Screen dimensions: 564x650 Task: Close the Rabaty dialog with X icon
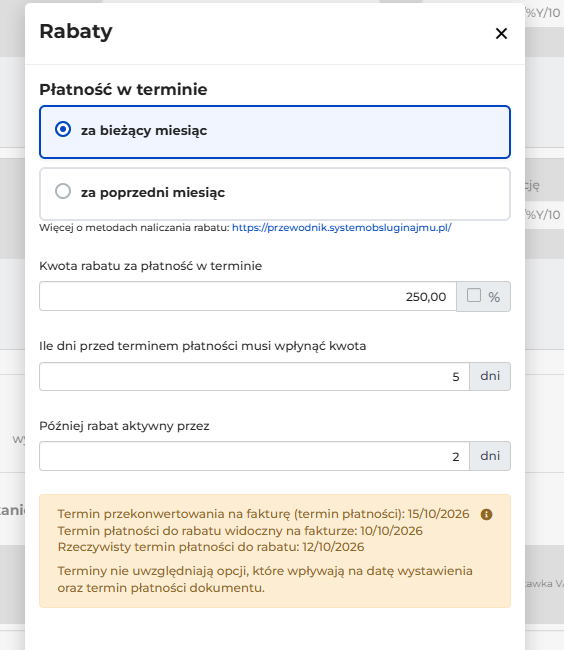[x=501, y=34]
